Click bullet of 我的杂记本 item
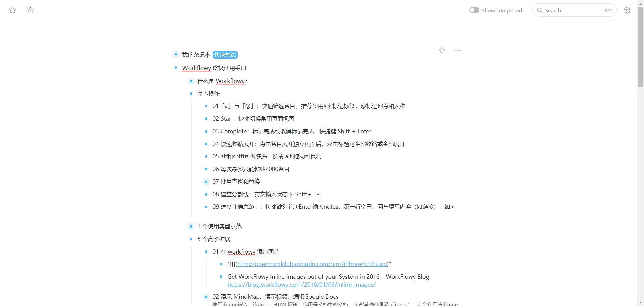The width and height of the screenshot is (644, 306). (x=176, y=54)
